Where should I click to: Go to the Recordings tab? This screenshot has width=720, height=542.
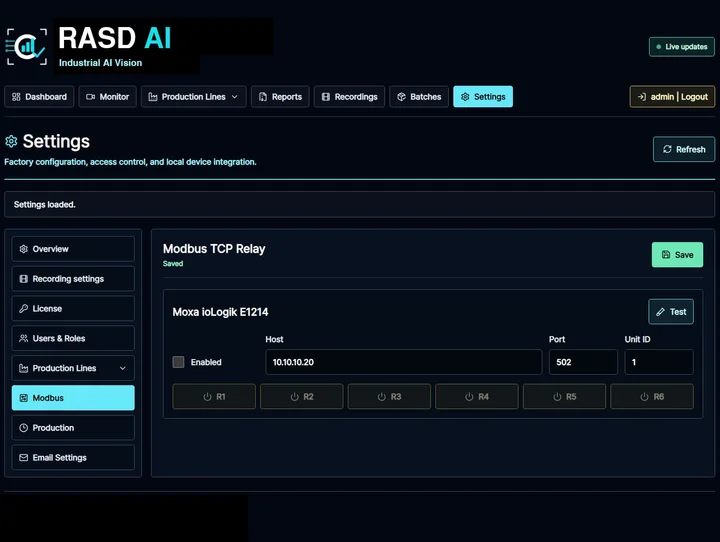click(x=349, y=97)
